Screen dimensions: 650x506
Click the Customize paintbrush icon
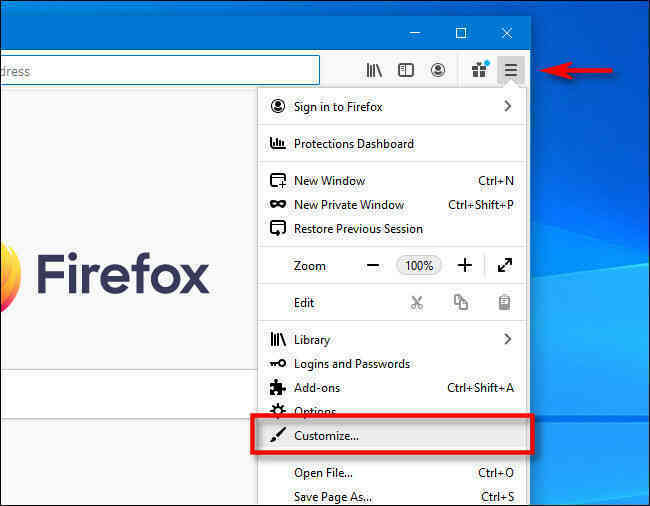point(277,435)
